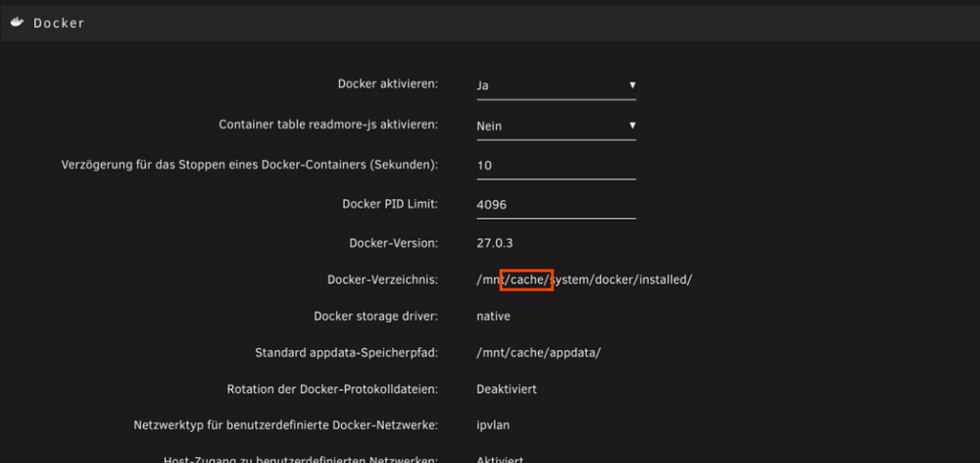980x463 pixels.
Task: Click the 'Docker aktivieren:' label
Action: pyautogui.click(x=388, y=84)
